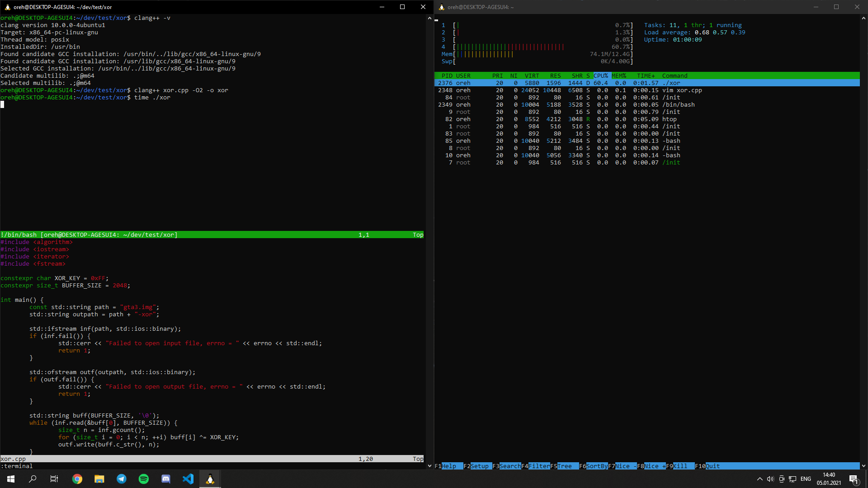Click F10 Quit in htop
Viewport: 868px width, 488px height.
[x=709, y=466]
